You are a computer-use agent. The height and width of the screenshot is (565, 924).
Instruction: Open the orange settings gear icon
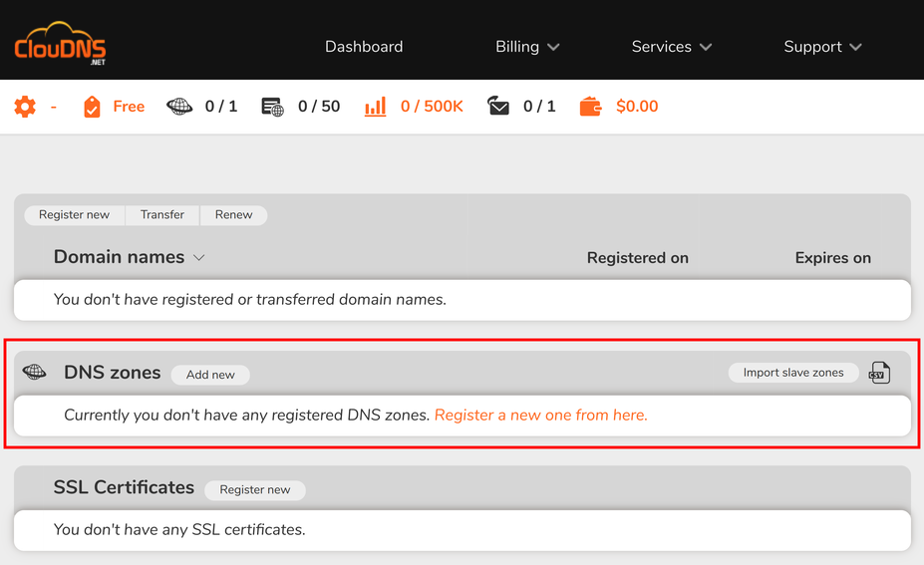click(25, 107)
